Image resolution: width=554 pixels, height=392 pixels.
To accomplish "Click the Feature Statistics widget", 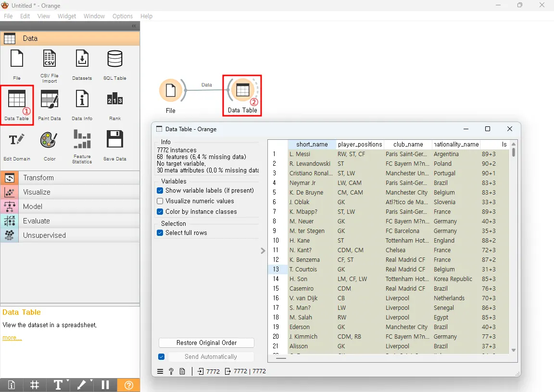I will [x=82, y=140].
